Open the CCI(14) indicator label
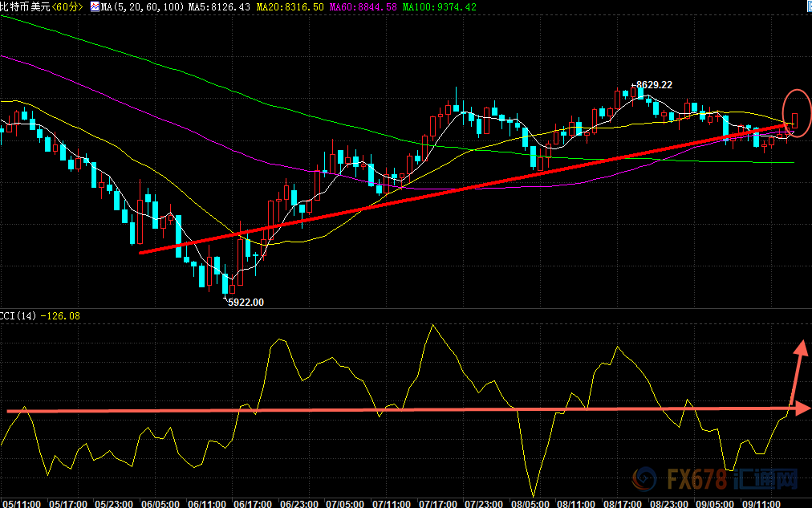The image size is (812, 508). click(18, 316)
